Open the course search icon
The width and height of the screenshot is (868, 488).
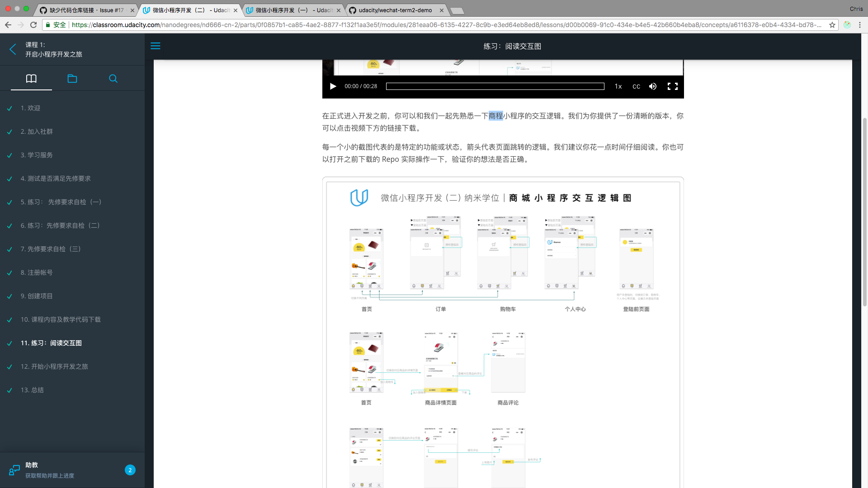click(113, 78)
